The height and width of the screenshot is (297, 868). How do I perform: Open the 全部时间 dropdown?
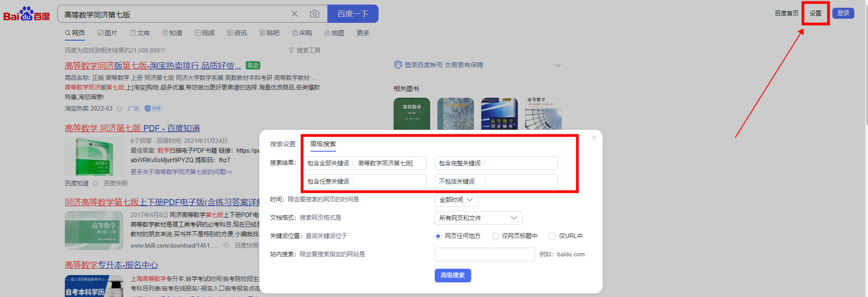point(457,200)
